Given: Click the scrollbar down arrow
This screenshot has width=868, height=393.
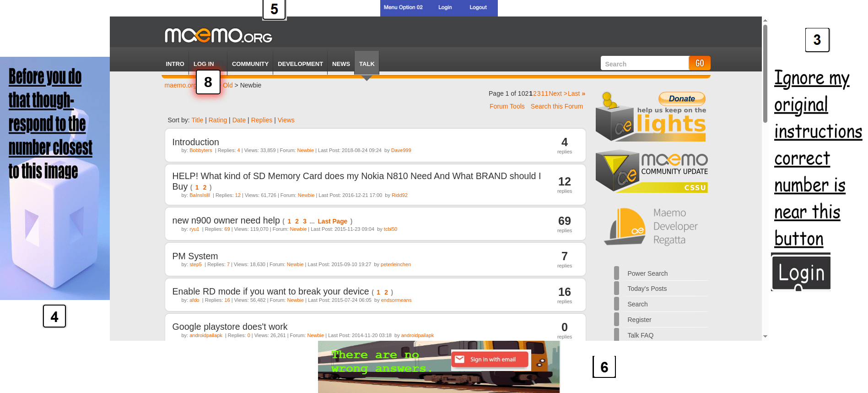Looking at the screenshot, I should [765, 336].
